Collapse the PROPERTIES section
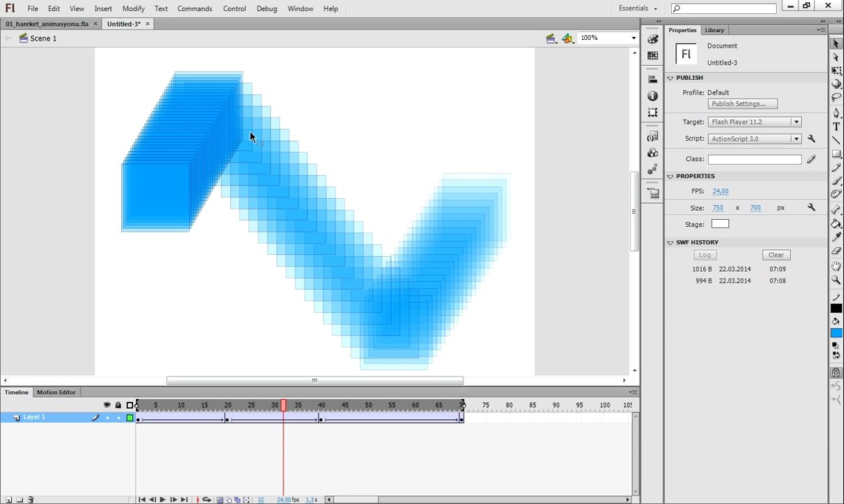Viewport: 844px width, 504px height. click(x=670, y=176)
